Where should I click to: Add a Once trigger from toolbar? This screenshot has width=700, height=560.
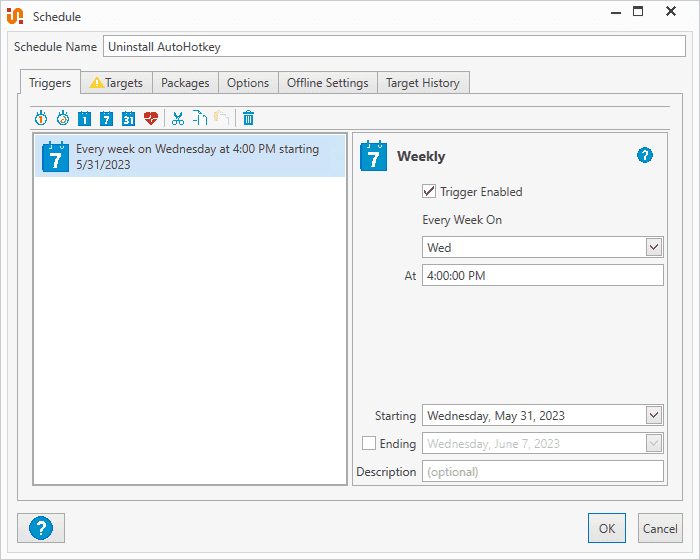click(41, 118)
